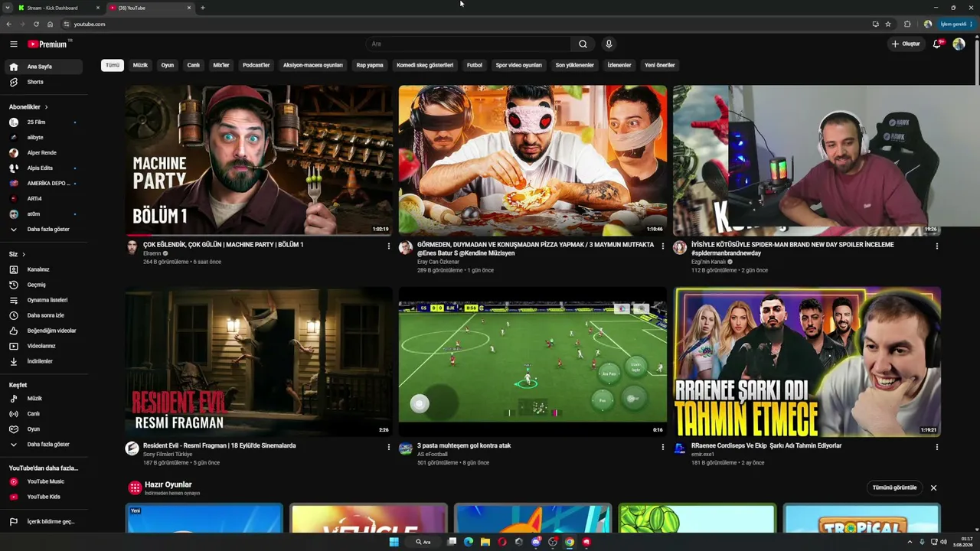Screen dimensions: 980x551
Task: Open the account avatar menu
Action: (959, 44)
